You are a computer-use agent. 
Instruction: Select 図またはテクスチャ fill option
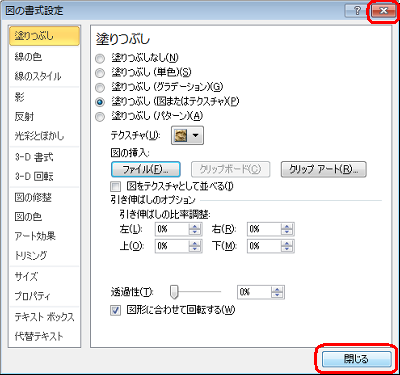click(x=100, y=102)
